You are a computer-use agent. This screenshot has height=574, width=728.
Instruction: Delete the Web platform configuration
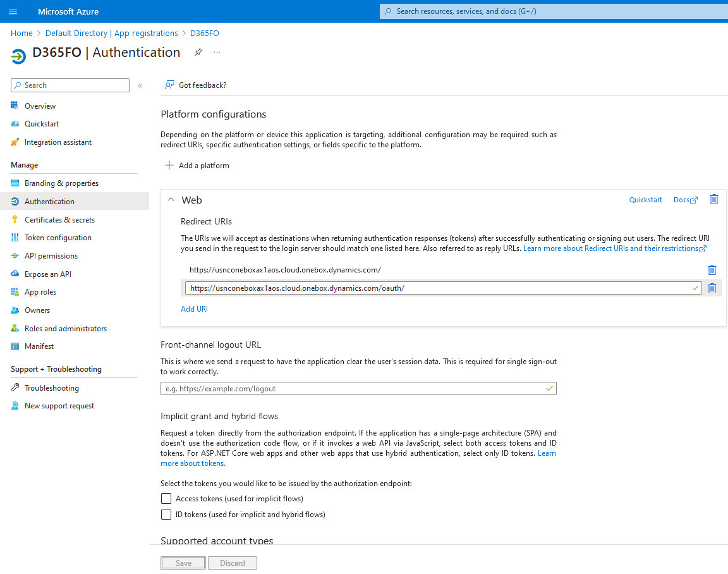(713, 199)
